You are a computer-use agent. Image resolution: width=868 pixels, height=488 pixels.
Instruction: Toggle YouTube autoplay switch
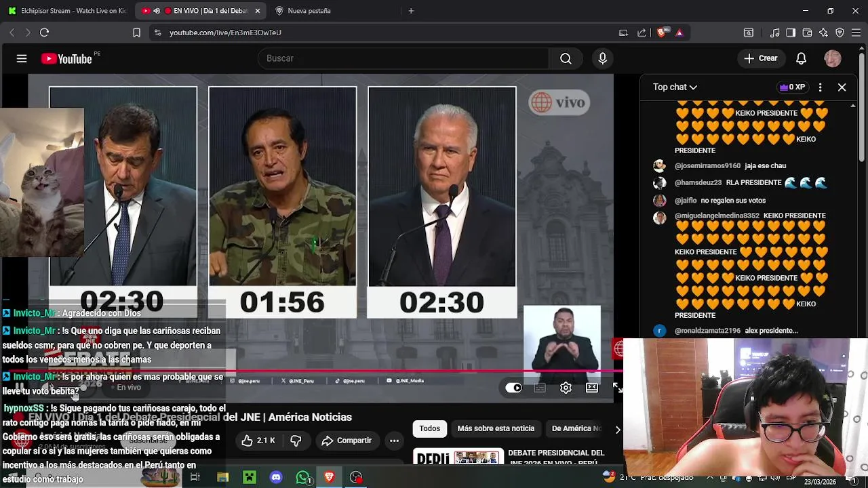tap(513, 388)
